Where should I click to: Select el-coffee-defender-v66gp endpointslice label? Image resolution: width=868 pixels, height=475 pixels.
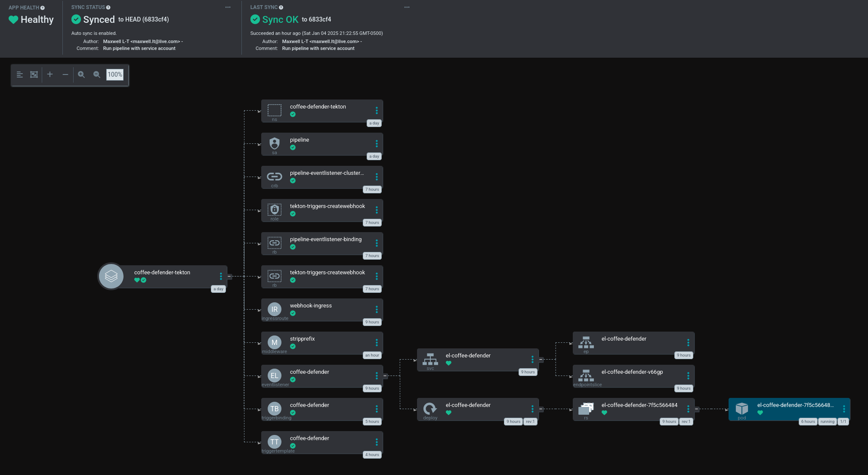click(x=632, y=372)
